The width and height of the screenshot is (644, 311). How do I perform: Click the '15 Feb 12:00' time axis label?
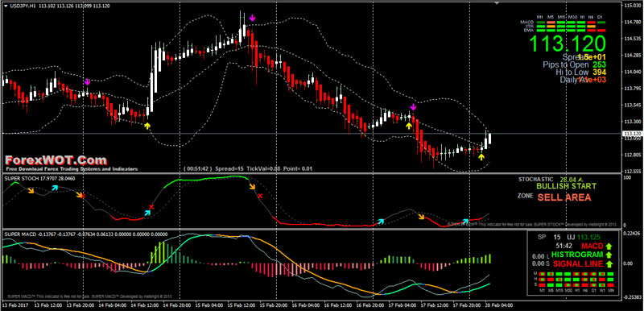point(242,305)
